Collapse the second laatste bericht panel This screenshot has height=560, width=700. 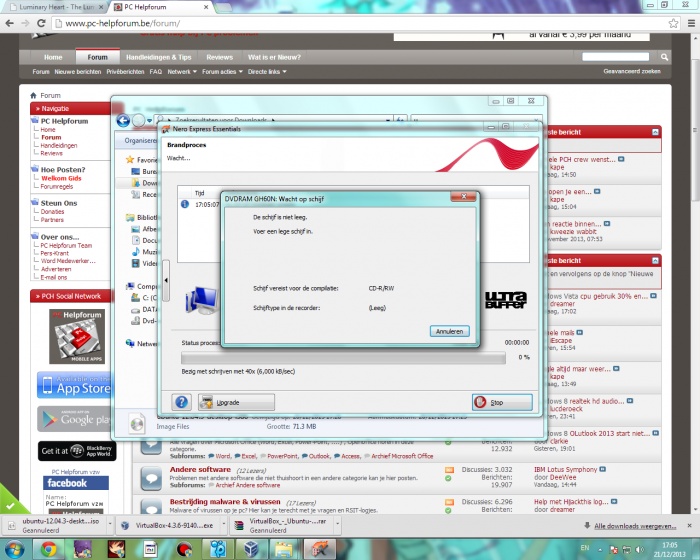coord(655,260)
